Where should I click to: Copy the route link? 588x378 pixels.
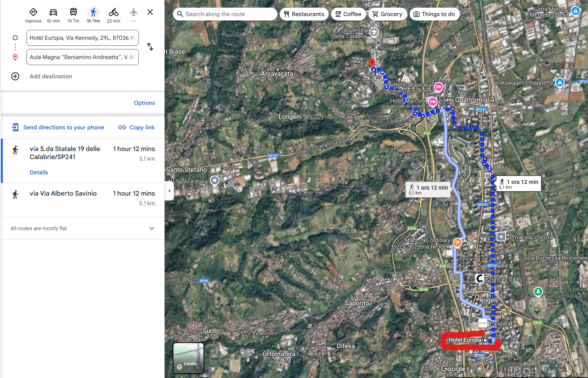[x=136, y=127]
